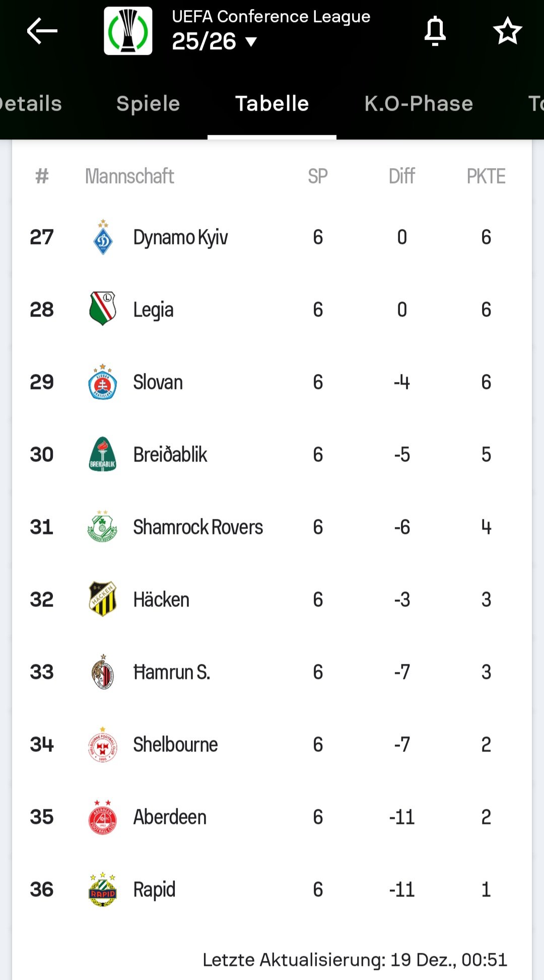Open the K.O-Phase tab
Screen dimensions: 544x980
[x=419, y=104]
